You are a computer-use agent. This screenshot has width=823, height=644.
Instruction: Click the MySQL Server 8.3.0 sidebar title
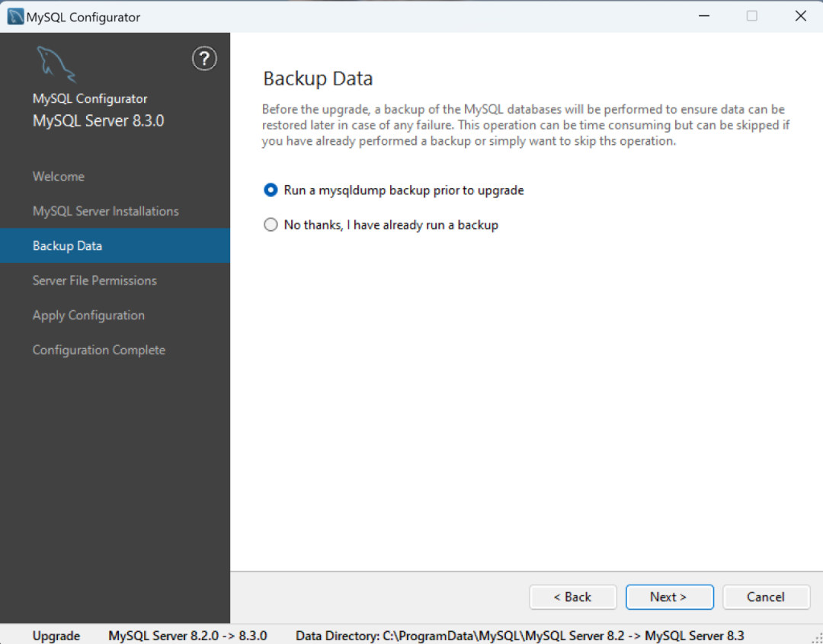(98, 120)
